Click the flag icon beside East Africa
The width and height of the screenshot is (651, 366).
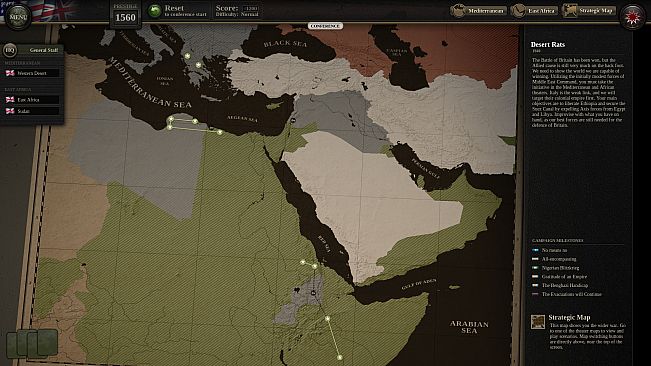tap(10, 100)
